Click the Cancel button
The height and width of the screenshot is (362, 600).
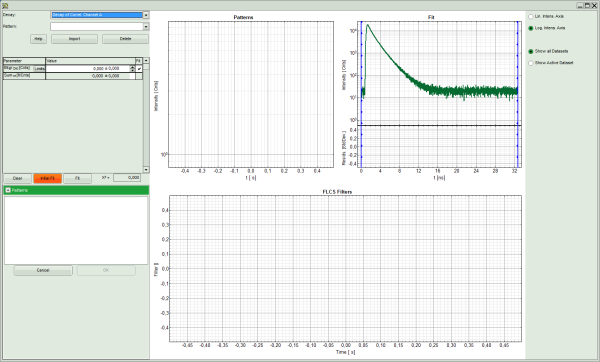[43, 270]
